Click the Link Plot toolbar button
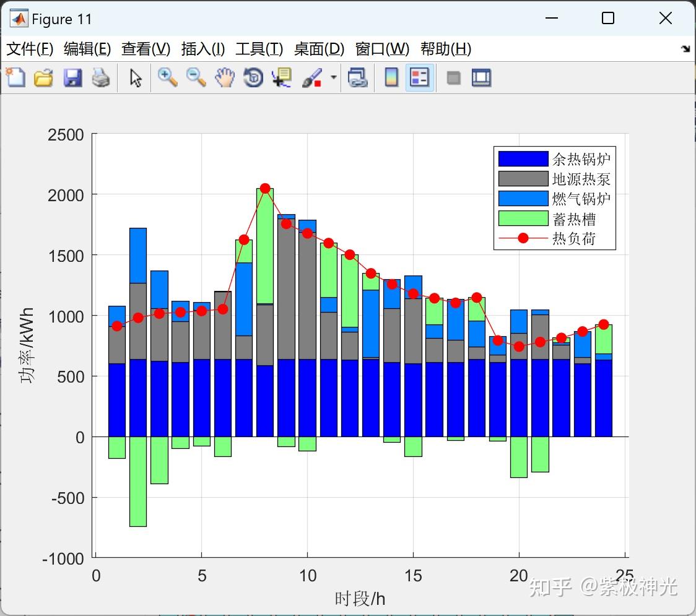This screenshot has width=696, height=616. (357, 77)
